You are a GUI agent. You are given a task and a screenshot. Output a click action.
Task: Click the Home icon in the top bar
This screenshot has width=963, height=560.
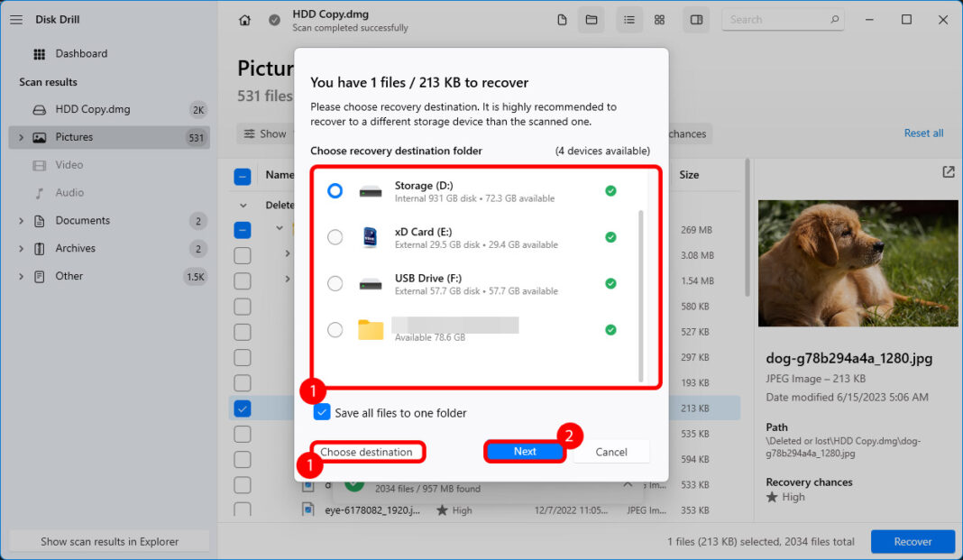click(244, 20)
